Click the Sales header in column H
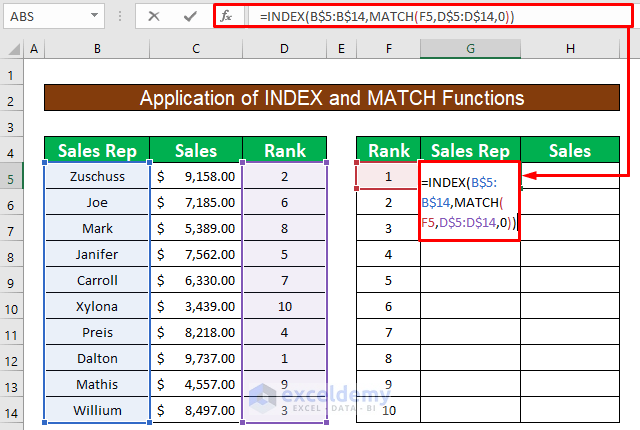 569,151
